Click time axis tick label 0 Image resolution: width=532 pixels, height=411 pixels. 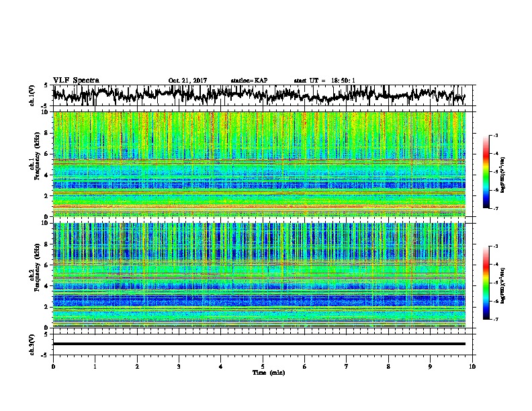pos(53,367)
